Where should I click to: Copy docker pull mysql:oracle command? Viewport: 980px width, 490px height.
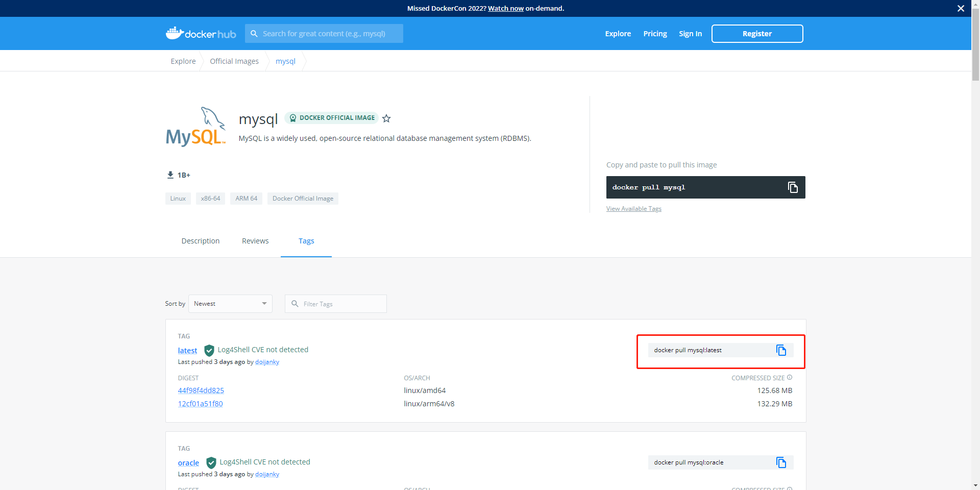781,462
